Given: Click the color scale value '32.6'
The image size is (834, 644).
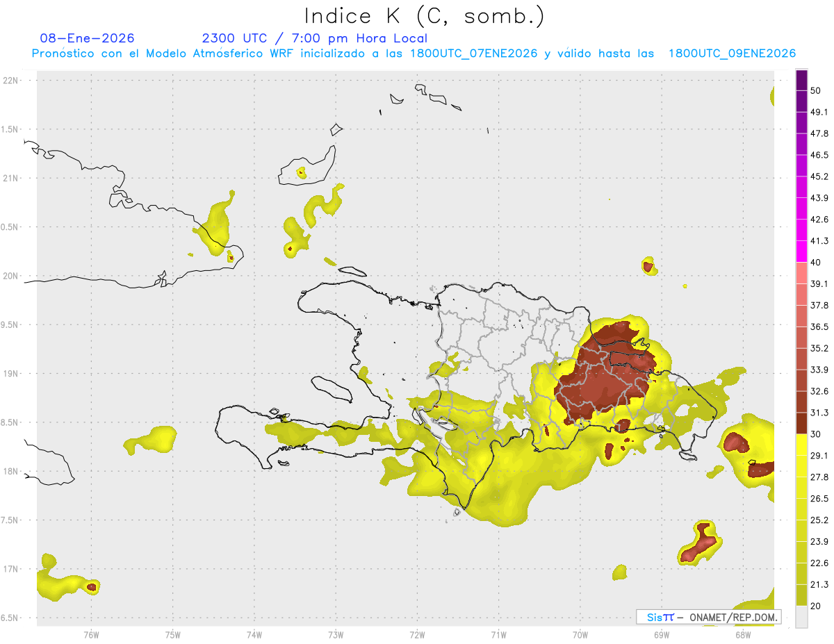Looking at the screenshot, I should point(819,392).
